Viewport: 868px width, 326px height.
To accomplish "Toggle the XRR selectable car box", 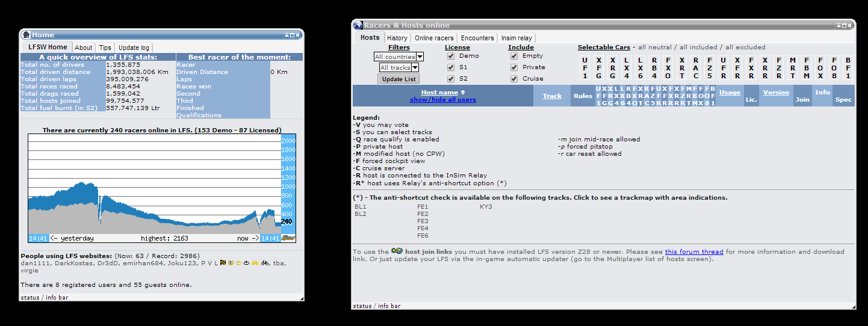I will [x=765, y=68].
